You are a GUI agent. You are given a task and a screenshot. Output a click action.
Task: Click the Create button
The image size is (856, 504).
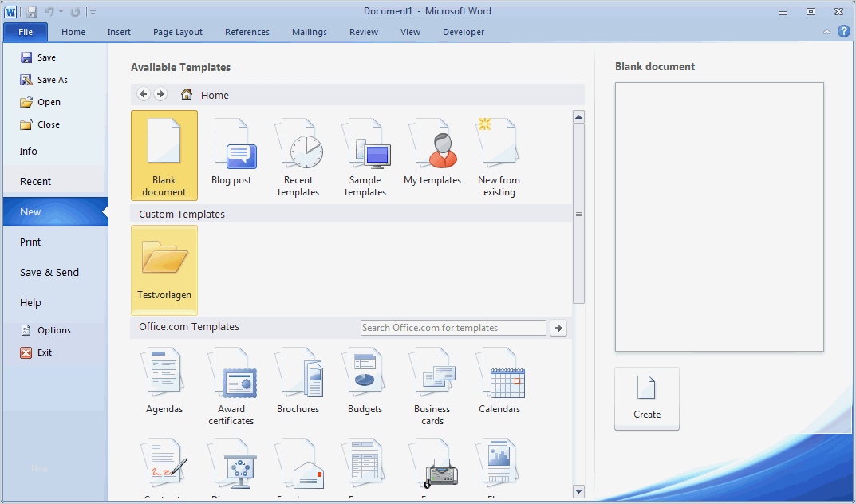pos(647,399)
